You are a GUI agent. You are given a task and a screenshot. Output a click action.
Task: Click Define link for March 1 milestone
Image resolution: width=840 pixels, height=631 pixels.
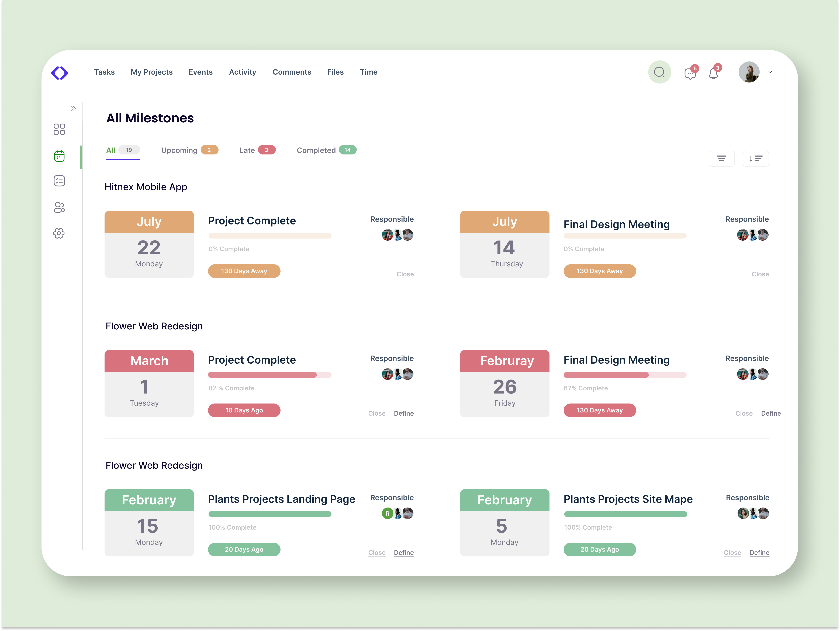[x=403, y=413]
